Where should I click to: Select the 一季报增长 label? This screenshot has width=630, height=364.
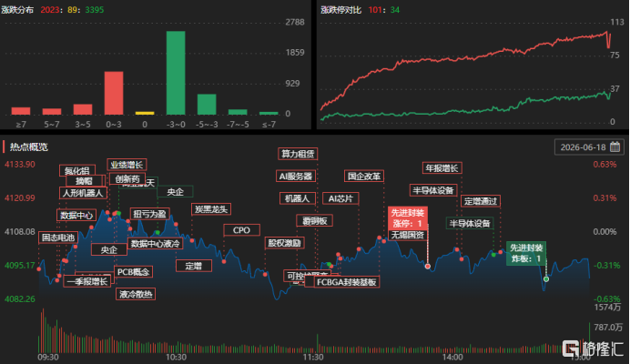pos(87,281)
